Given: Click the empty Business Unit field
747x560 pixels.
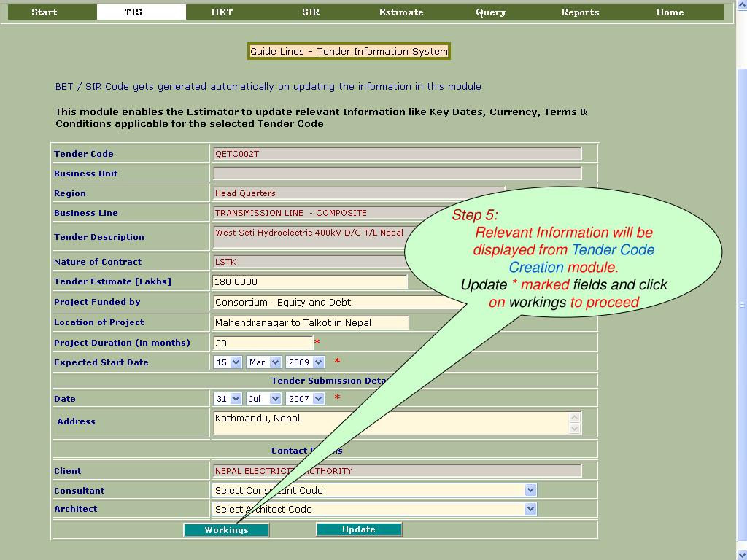Looking at the screenshot, I should click(398, 173).
